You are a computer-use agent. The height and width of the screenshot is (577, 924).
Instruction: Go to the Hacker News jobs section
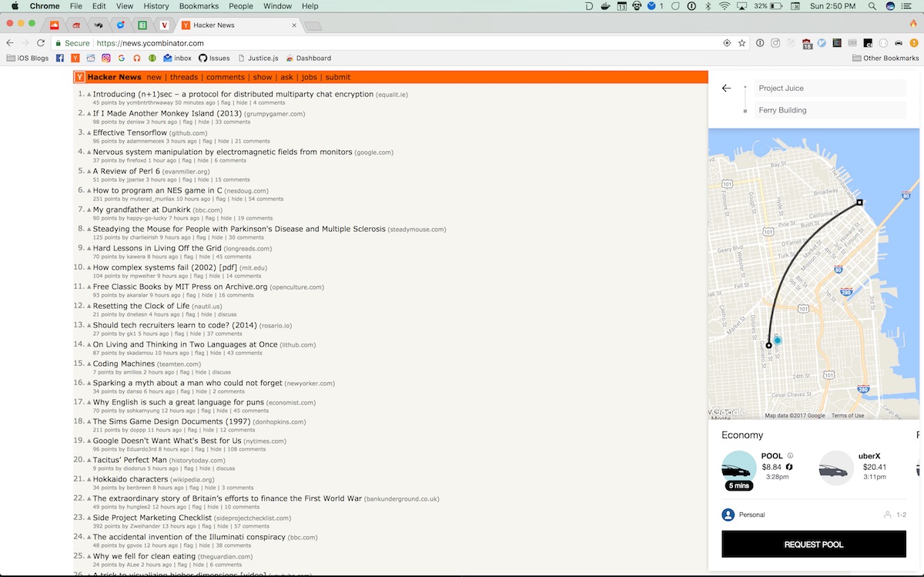[x=309, y=77]
